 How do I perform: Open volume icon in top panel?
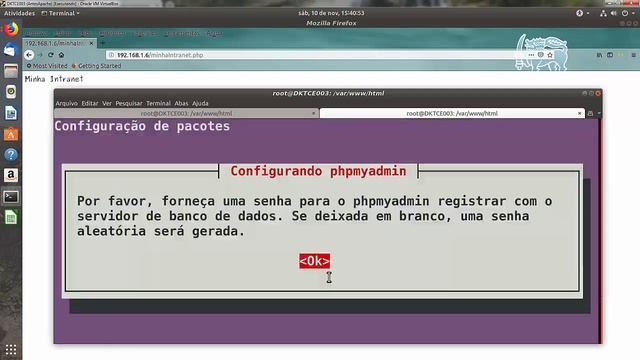(x=613, y=13)
